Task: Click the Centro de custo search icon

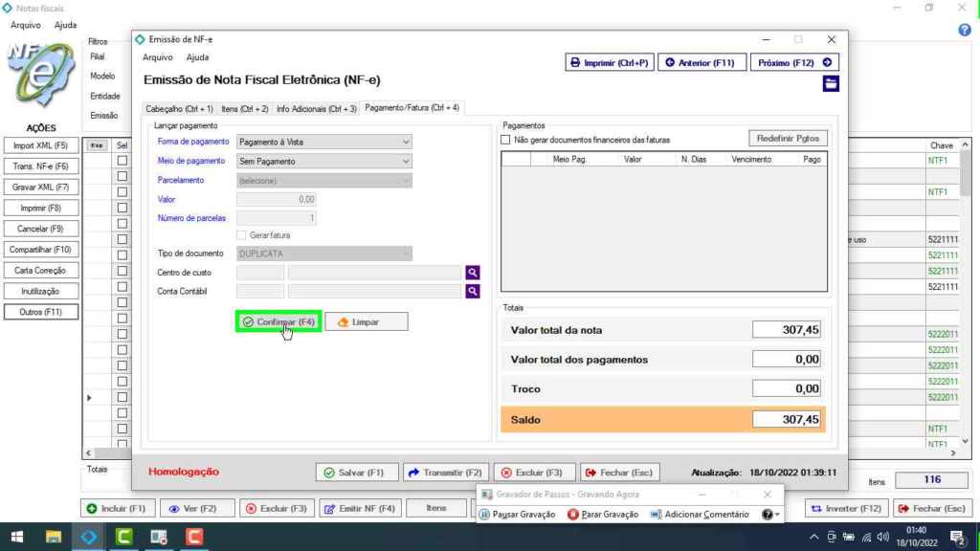Action: [472, 273]
